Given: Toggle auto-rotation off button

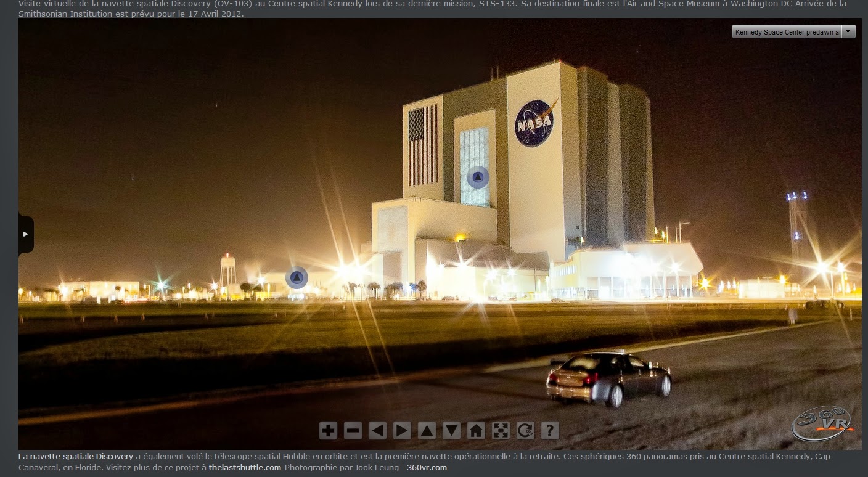Looking at the screenshot, I should point(525,430).
